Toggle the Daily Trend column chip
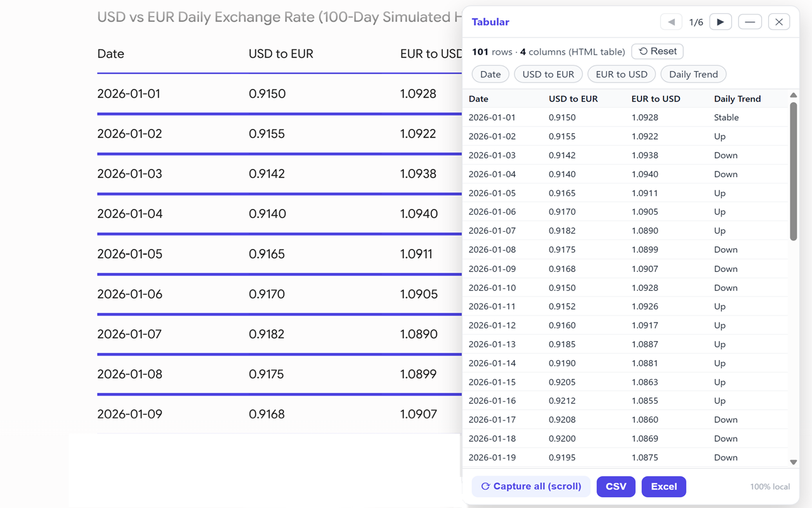 pos(693,74)
